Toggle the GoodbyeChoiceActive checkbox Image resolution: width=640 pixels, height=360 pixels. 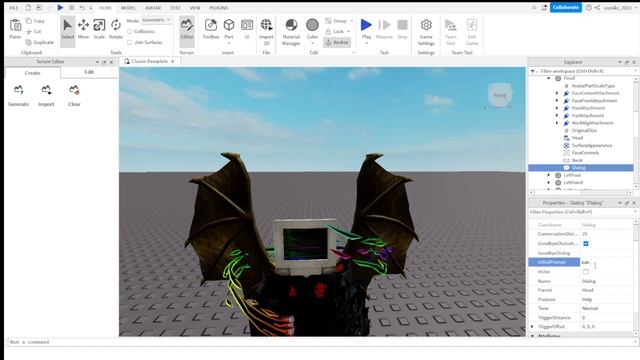586,244
